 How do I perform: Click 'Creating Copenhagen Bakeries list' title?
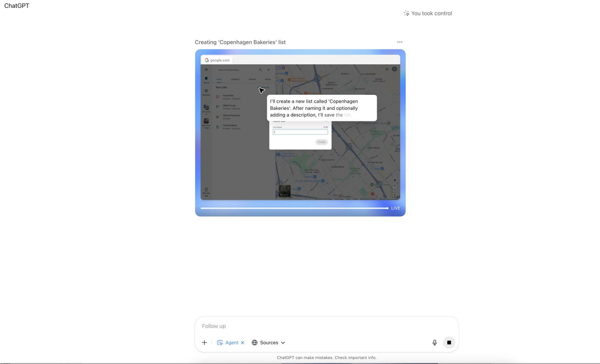(x=240, y=42)
